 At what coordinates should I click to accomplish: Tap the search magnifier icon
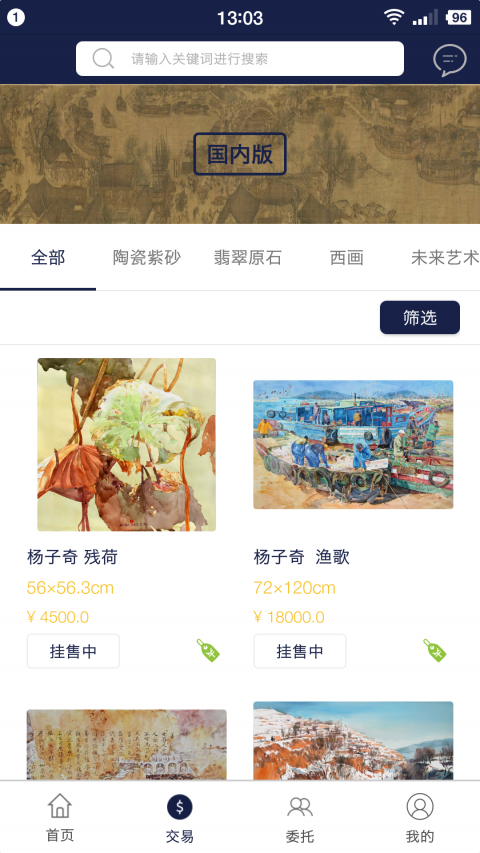103,59
